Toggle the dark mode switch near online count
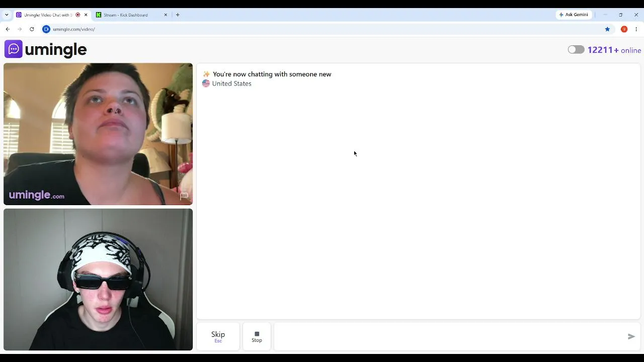 coord(576,50)
